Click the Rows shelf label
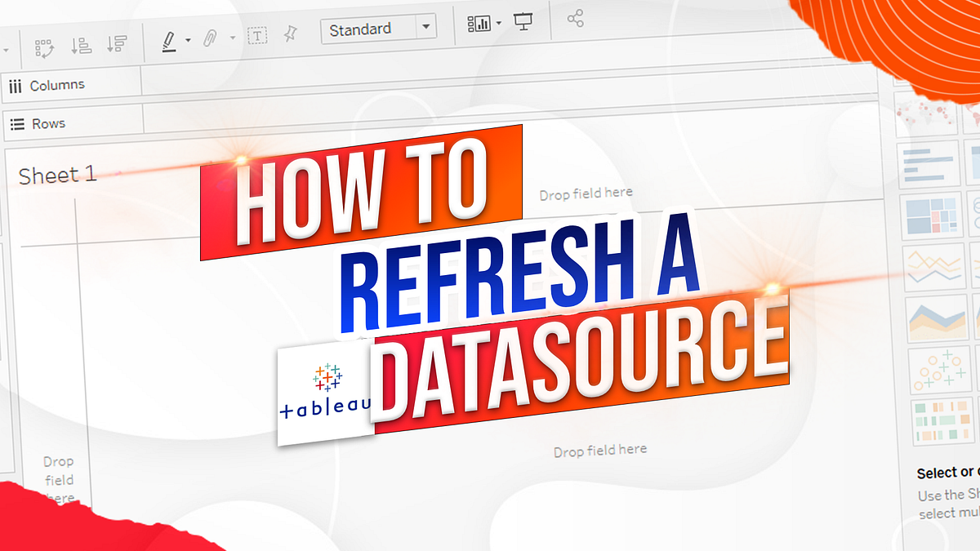The width and height of the screenshot is (980, 551). coord(47,123)
